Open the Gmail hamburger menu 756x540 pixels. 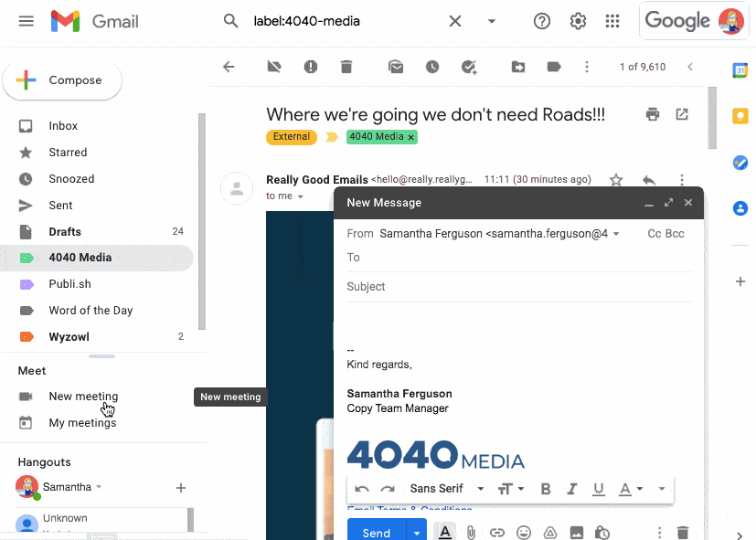tap(26, 20)
